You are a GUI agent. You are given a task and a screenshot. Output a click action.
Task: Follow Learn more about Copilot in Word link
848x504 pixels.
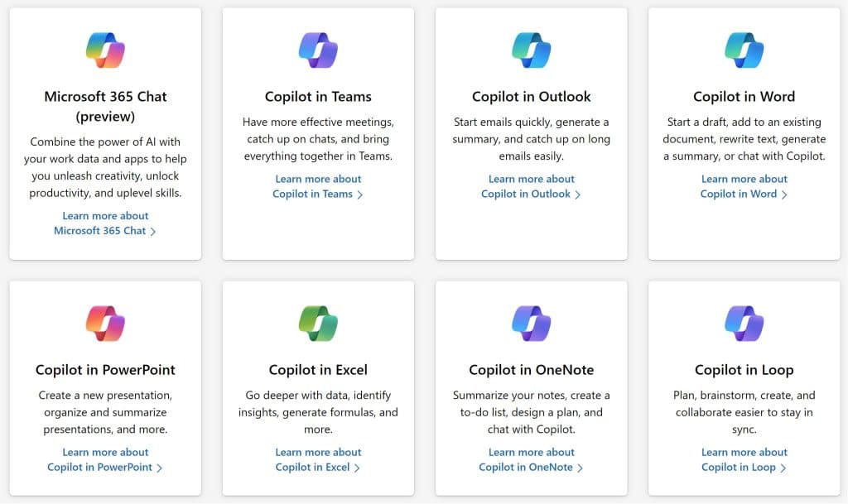pyautogui.click(x=744, y=186)
